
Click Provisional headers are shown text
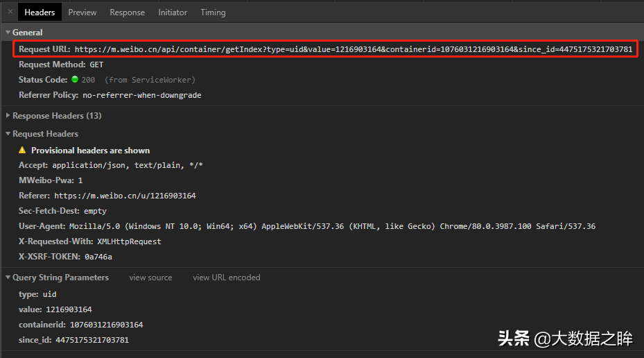click(x=90, y=151)
